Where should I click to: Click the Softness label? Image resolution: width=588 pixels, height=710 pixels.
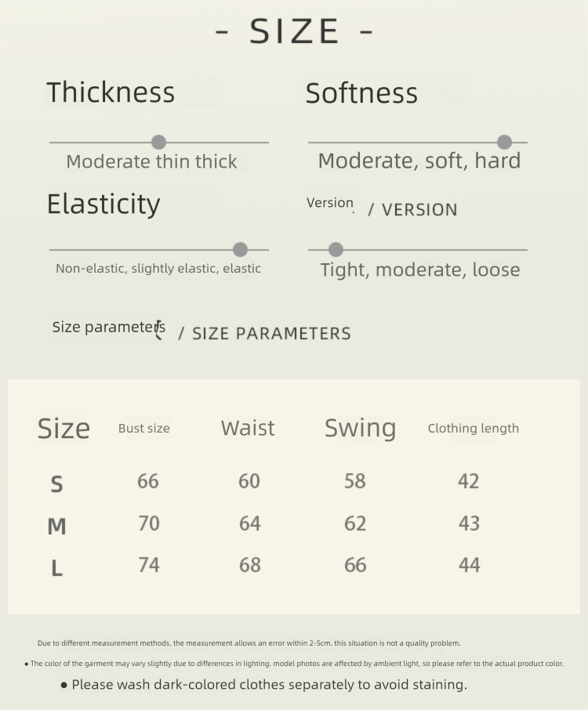coord(361,93)
